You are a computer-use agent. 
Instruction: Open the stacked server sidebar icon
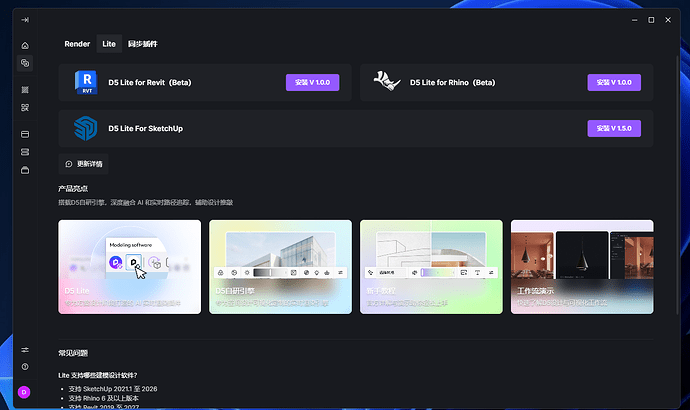25,152
